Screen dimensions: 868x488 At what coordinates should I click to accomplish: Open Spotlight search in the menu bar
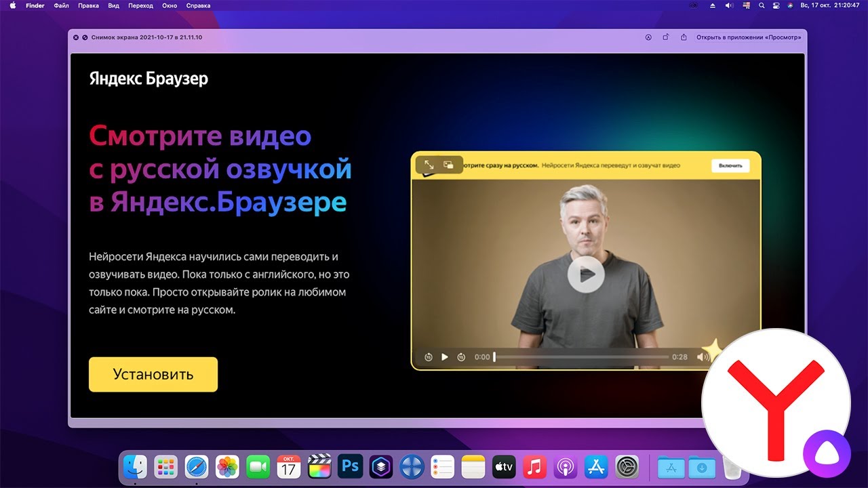[x=761, y=5]
